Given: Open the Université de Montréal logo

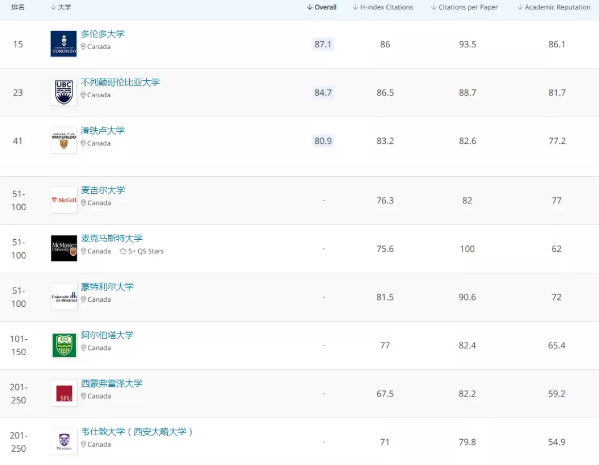Looking at the screenshot, I should (x=64, y=296).
